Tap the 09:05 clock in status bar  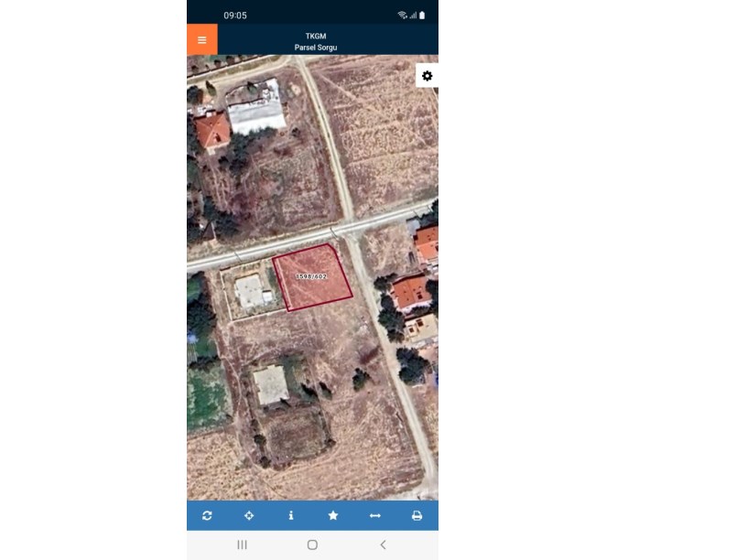tap(235, 16)
